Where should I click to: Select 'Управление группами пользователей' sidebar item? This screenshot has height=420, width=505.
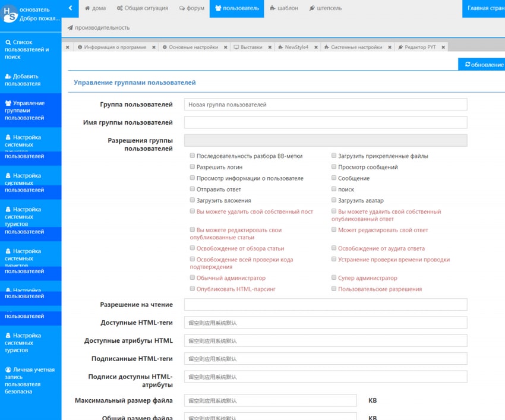coord(30,110)
